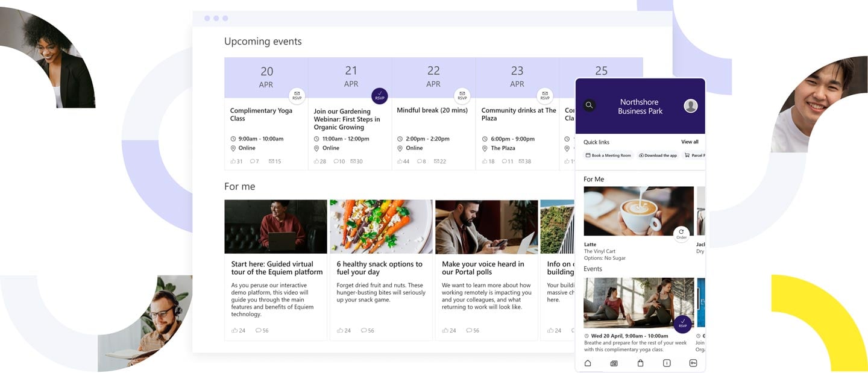Open the news tab in bottom navigation

pyautogui.click(x=614, y=363)
